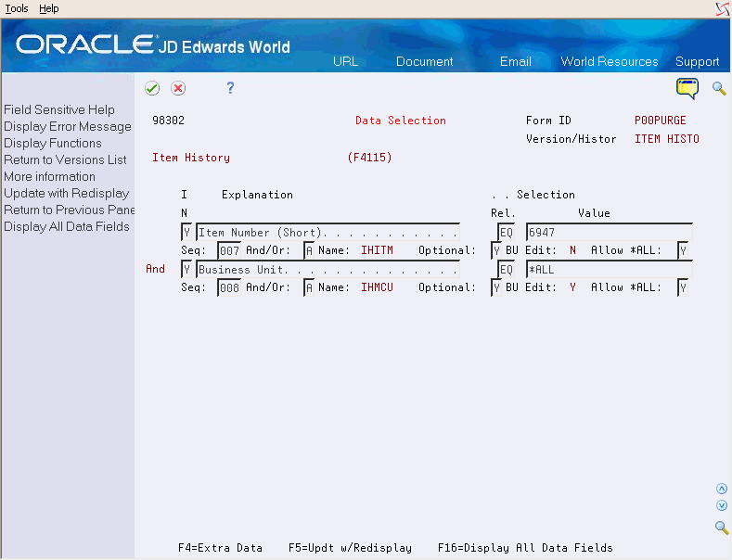The height and width of the screenshot is (560, 732).
Task: Open the Tools menu
Action: pos(17,8)
